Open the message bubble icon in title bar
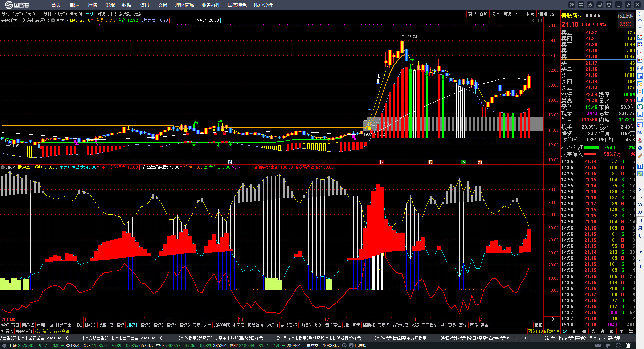Viewport: 644px width, 349px height. 572,5
